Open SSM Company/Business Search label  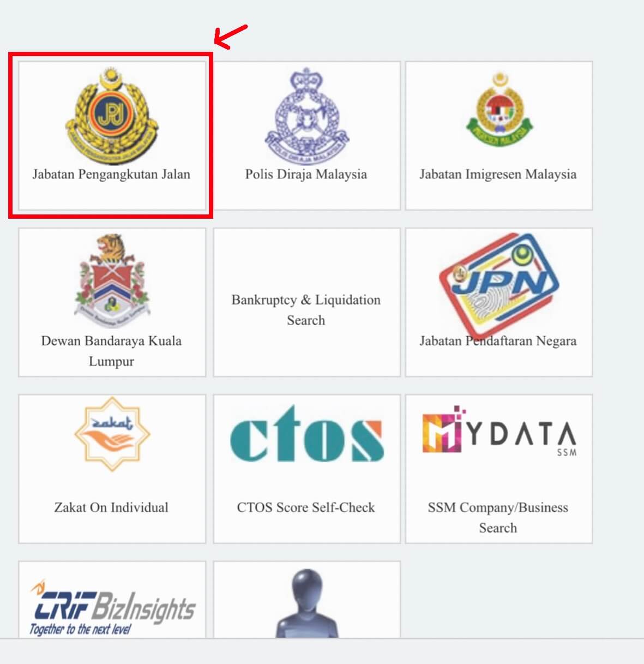point(498,517)
